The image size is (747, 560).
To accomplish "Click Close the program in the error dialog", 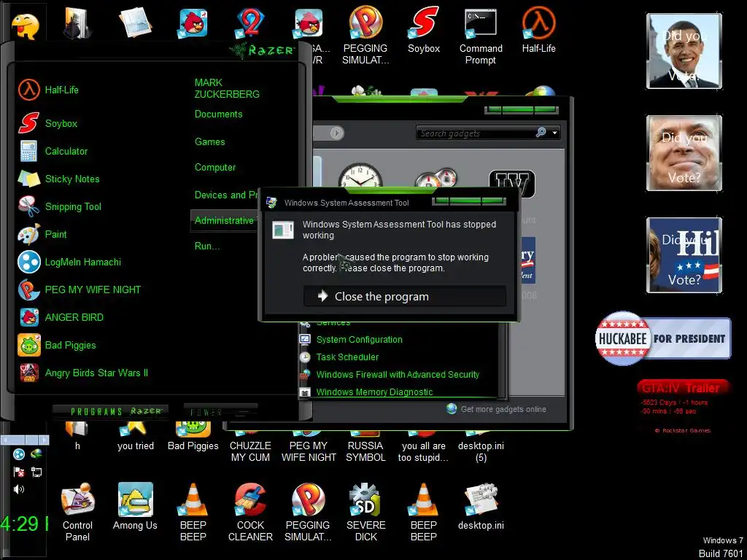I will 405,296.
